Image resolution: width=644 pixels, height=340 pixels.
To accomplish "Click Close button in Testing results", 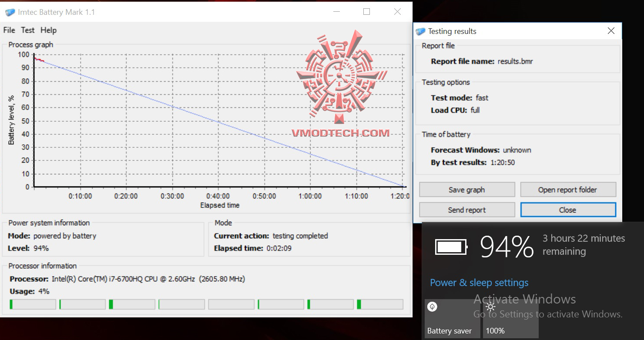I will tap(568, 210).
